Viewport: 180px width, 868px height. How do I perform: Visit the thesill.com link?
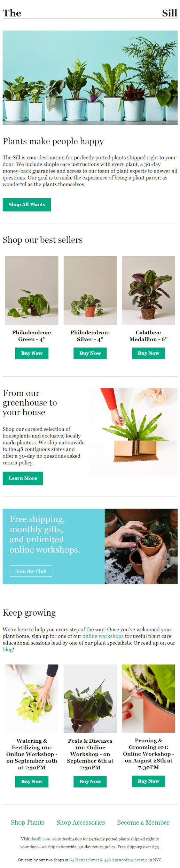40,839
